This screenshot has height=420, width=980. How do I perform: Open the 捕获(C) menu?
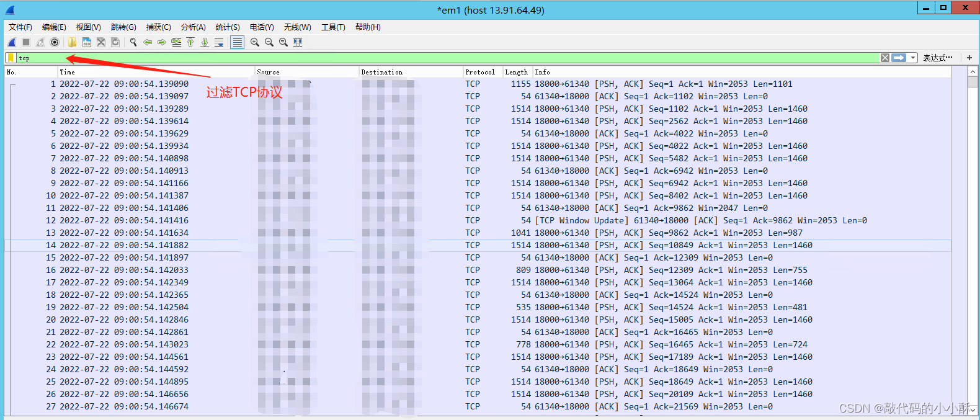(x=158, y=27)
